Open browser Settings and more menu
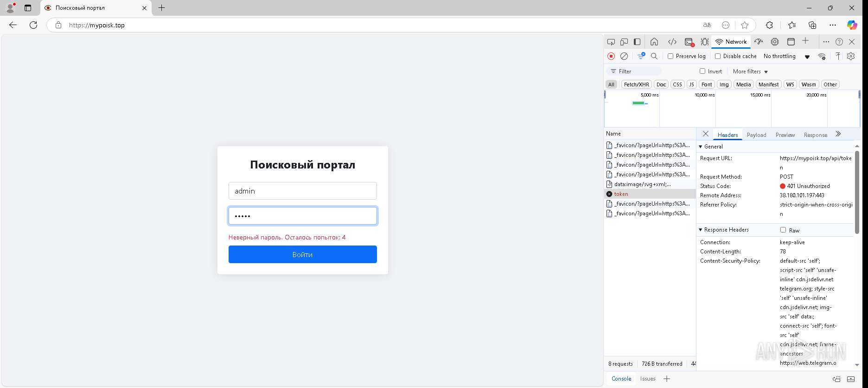Screen dimensions: 868x388 tap(833, 25)
